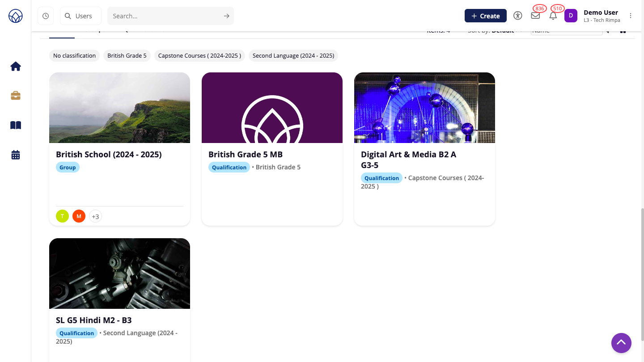The width and height of the screenshot is (644, 362).
Task: Toggle the British Grade 5 filter chip
Action: click(127, 56)
